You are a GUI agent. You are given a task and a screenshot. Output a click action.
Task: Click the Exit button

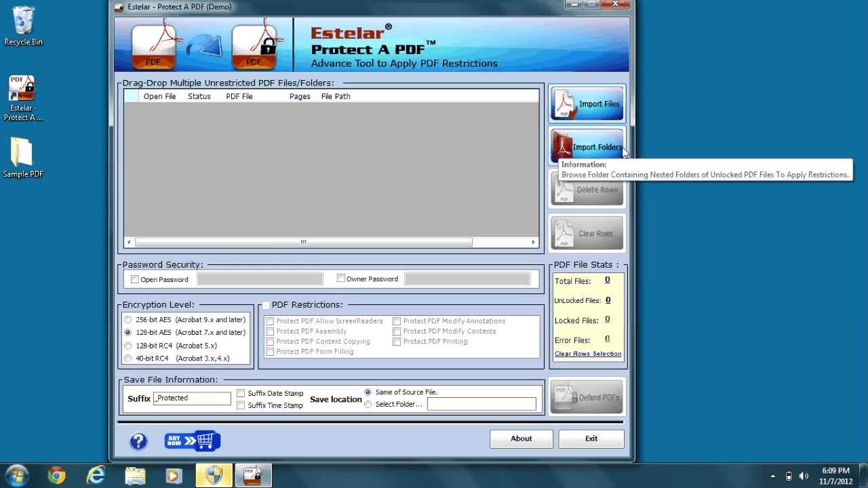pyautogui.click(x=591, y=439)
